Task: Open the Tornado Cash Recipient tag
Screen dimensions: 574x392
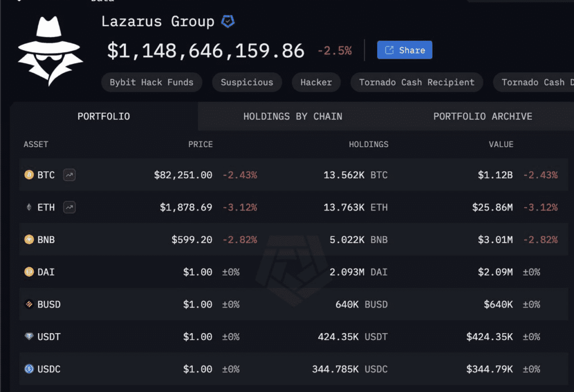Action: click(416, 82)
